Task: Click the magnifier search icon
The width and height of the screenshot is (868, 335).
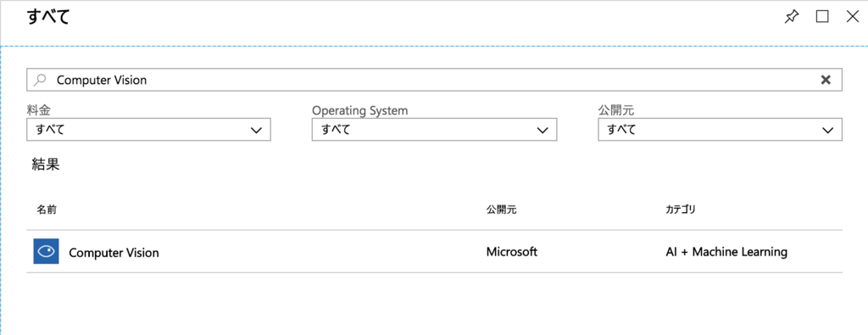Action: click(x=40, y=80)
